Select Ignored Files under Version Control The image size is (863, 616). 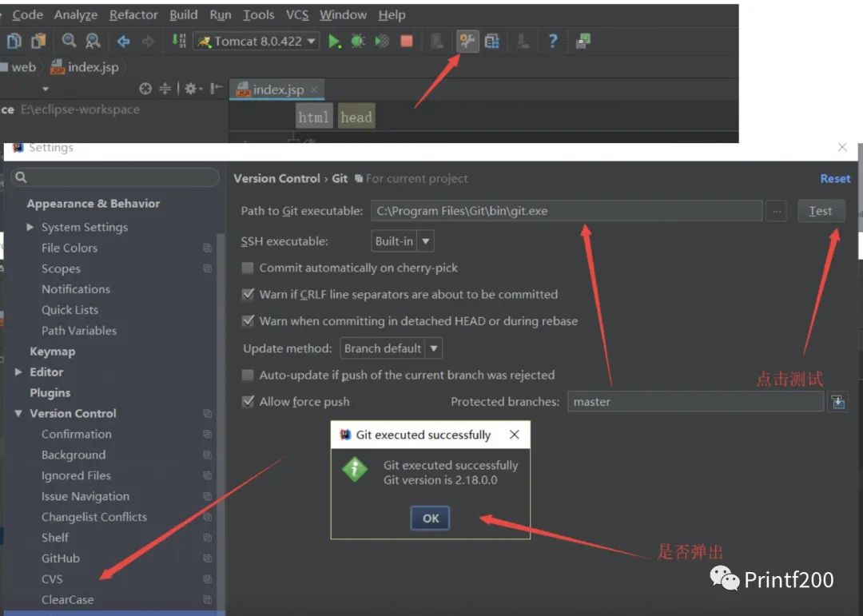pos(76,475)
